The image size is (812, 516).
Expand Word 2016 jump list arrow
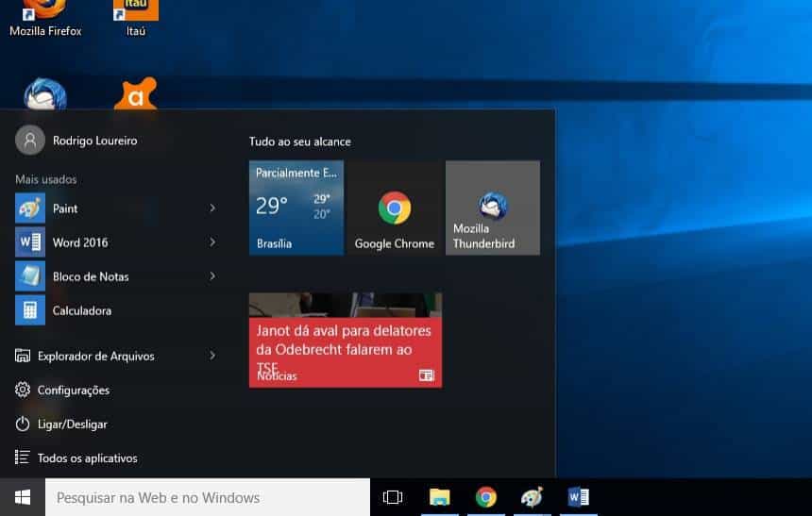[x=212, y=242]
